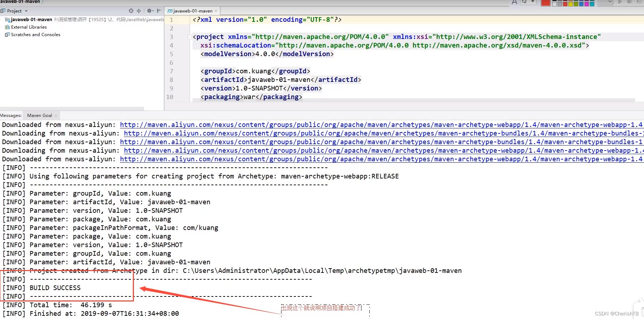This screenshot has height=319, width=644.
Task: Click the External Libraries bars icon
Action: pyautogui.click(x=8, y=27)
